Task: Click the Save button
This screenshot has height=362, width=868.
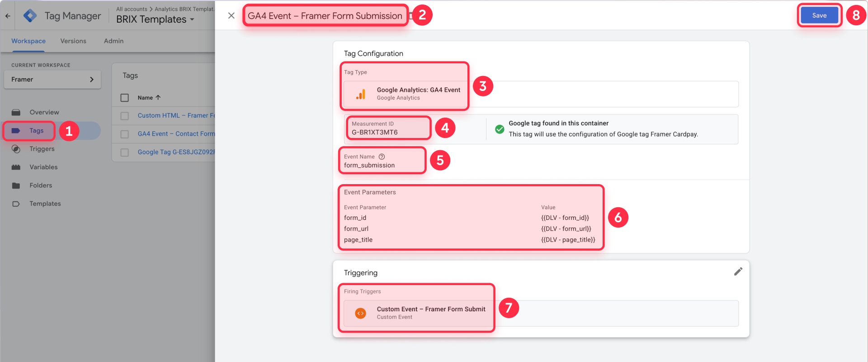Action: point(819,15)
